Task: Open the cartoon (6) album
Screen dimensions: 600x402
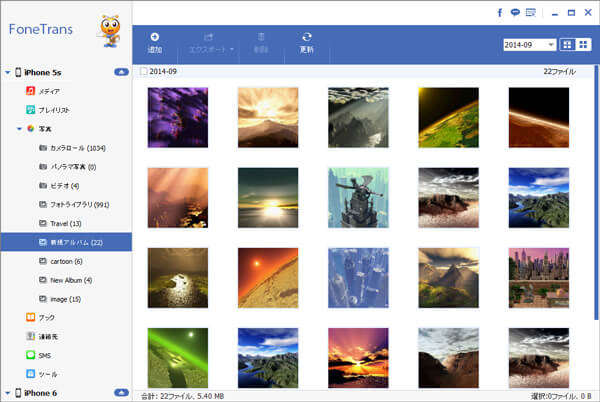Action: point(67,260)
